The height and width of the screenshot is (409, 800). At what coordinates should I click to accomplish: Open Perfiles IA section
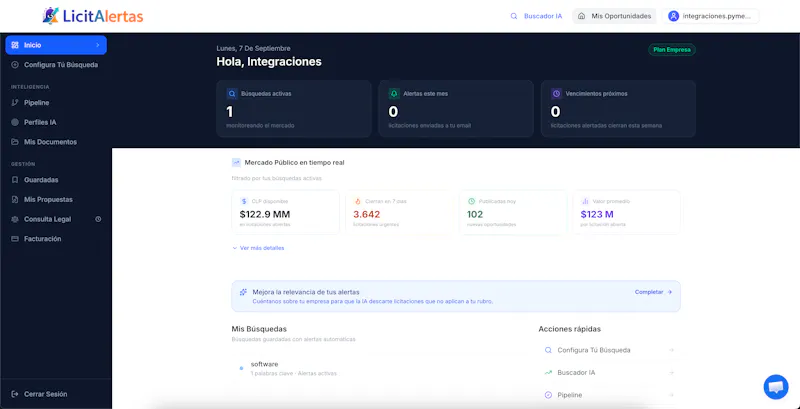click(x=56, y=122)
